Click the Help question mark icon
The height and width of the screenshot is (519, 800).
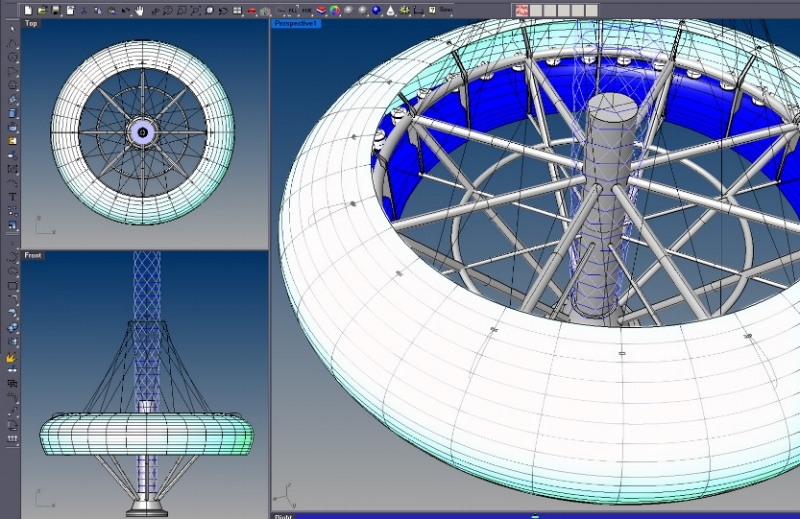pos(432,10)
